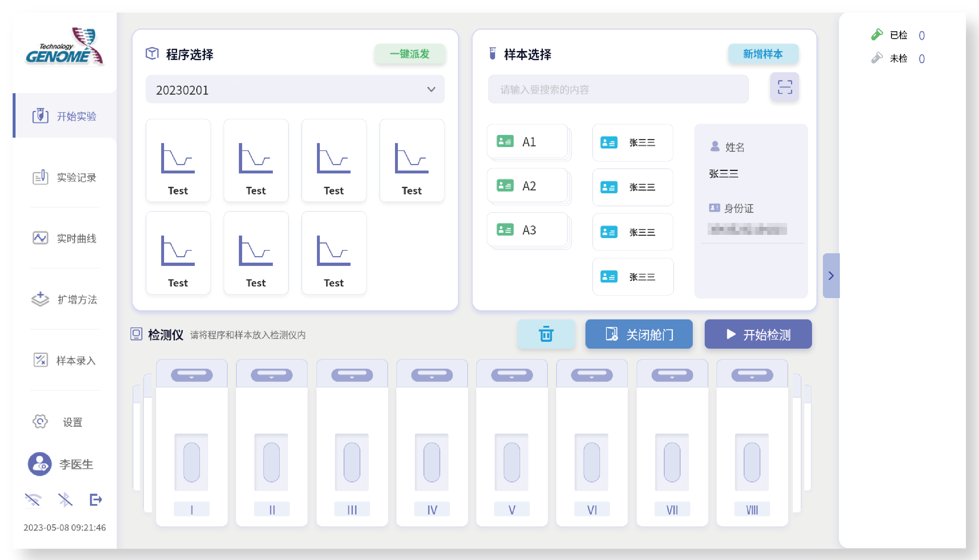Click the Bluetooth disabled icon
Viewport: 979px width, 560px height.
tap(65, 500)
